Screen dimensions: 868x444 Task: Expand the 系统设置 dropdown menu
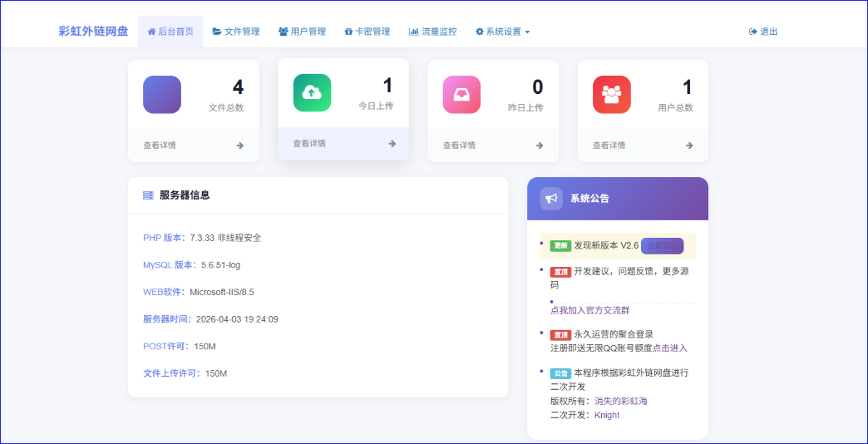pyautogui.click(x=503, y=32)
